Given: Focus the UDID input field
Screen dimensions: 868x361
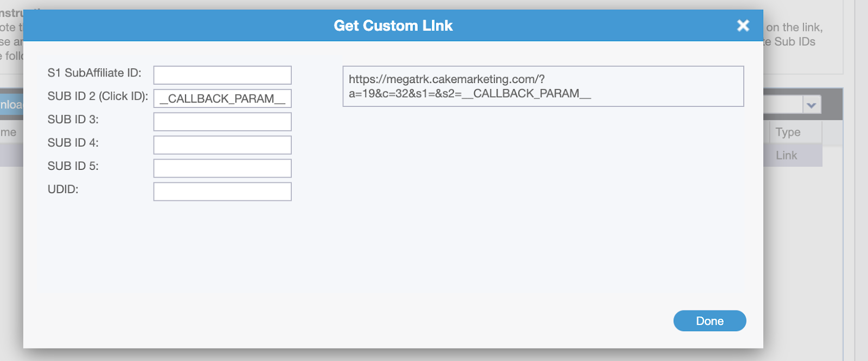Looking at the screenshot, I should pyautogui.click(x=222, y=192).
